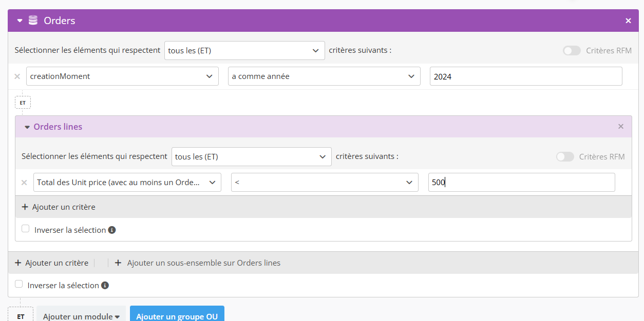The width and height of the screenshot is (644, 321).
Task: Click Ajouter un groupe OU button
Action: [177, 316]
